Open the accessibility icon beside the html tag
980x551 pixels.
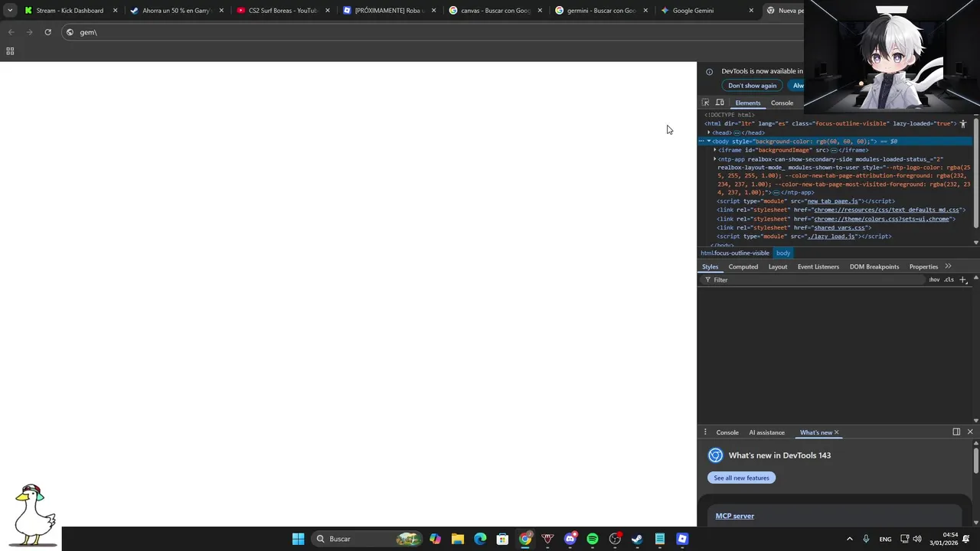point(963,123)
